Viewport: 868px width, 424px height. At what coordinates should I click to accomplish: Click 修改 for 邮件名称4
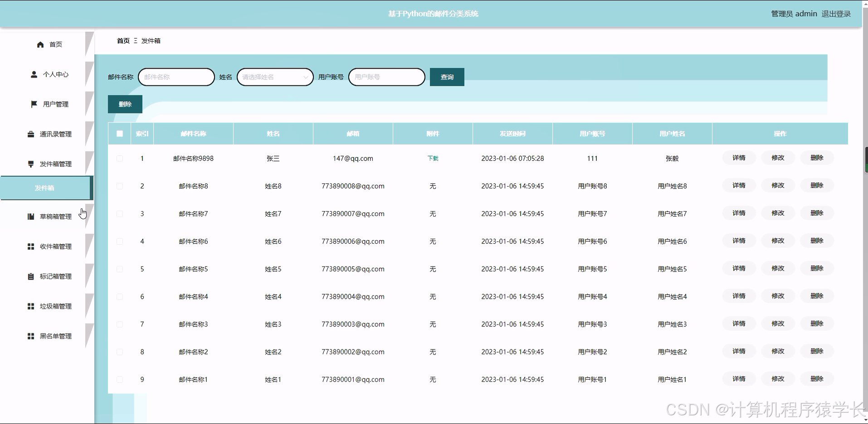(x=778, y=296)
